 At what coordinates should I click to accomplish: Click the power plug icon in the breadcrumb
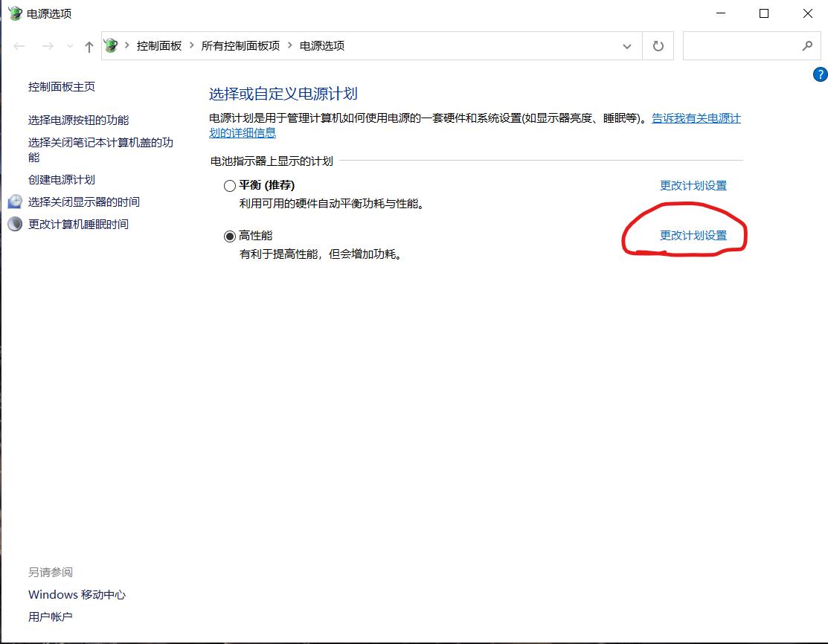[110, 45]
